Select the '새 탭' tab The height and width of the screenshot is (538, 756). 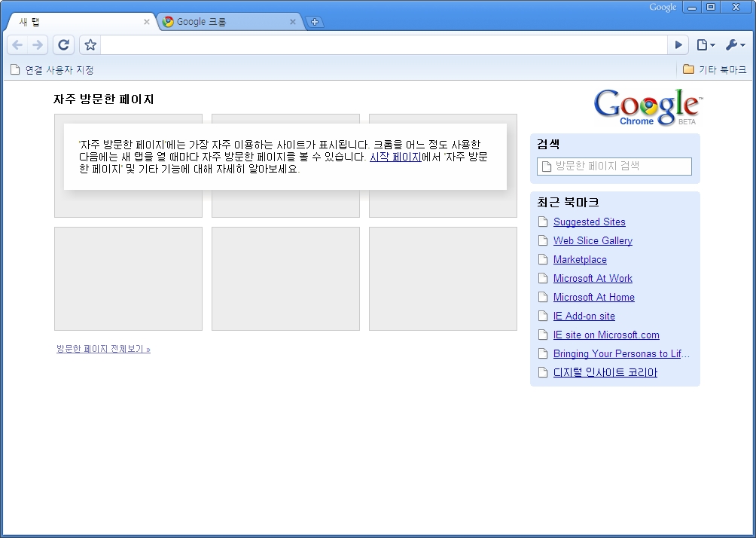click(x=81, y=22)
